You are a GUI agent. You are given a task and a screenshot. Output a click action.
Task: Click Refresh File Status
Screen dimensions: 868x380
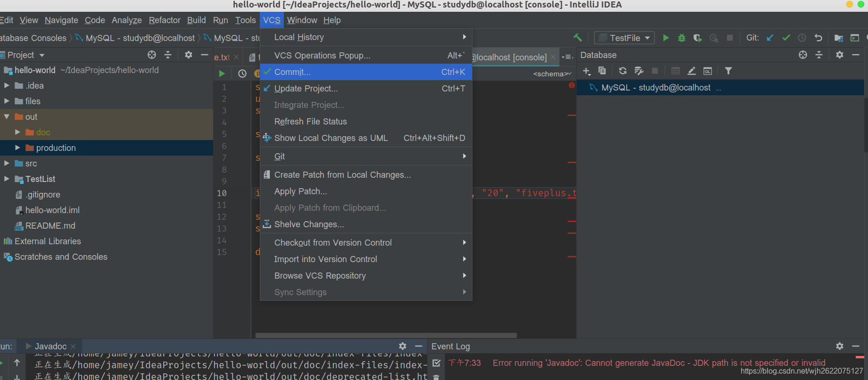point(366,121)
